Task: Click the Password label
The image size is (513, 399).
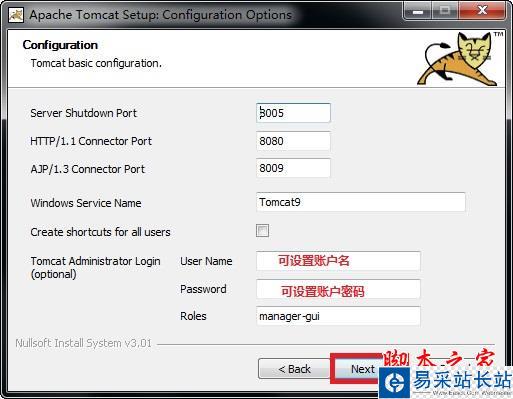Action: coord(203,289)
